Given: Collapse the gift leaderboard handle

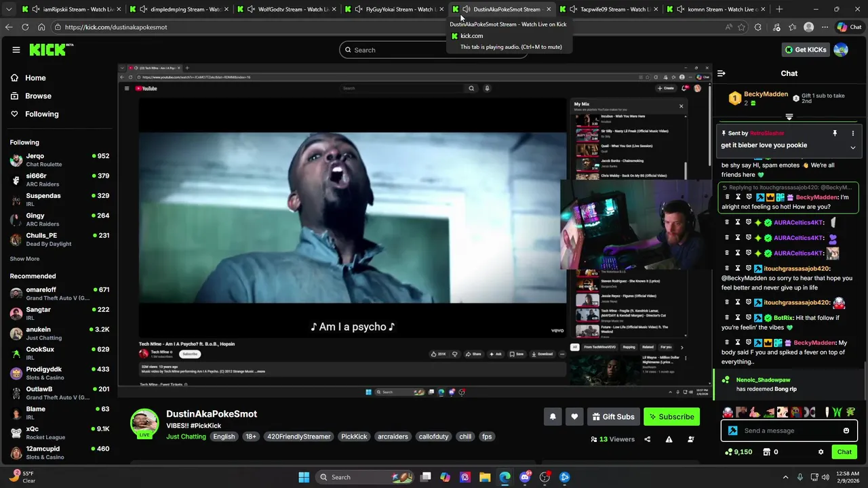Looking at the screenshot, I should pos(789,117).
